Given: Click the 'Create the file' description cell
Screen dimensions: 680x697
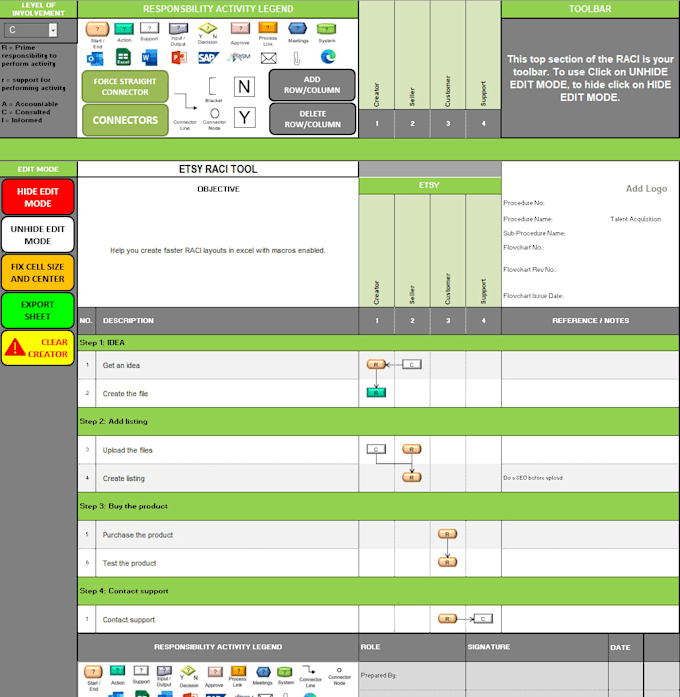Looking at the screenshot, I should pyautogui.click(x=227, y=393).
